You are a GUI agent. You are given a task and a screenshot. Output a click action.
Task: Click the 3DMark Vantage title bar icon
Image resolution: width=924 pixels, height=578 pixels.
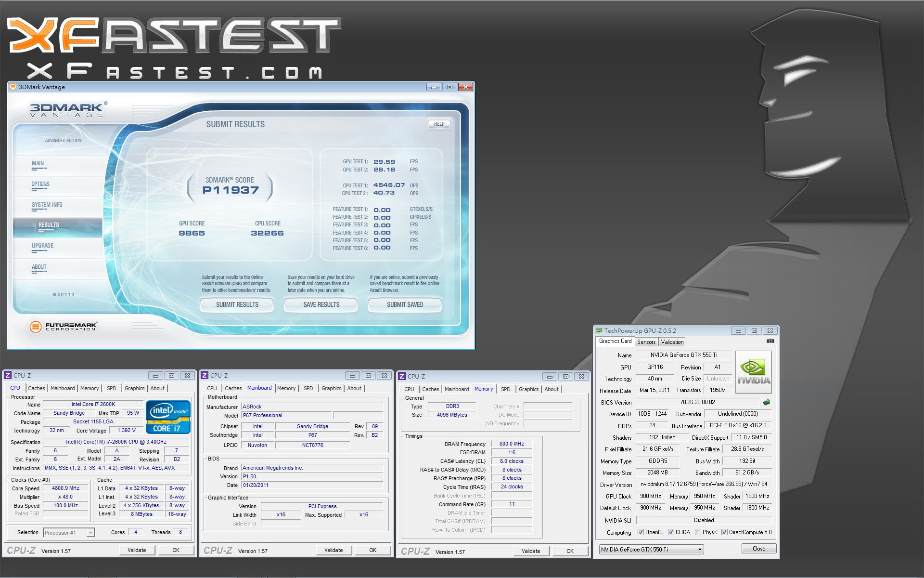pos(13,87)
